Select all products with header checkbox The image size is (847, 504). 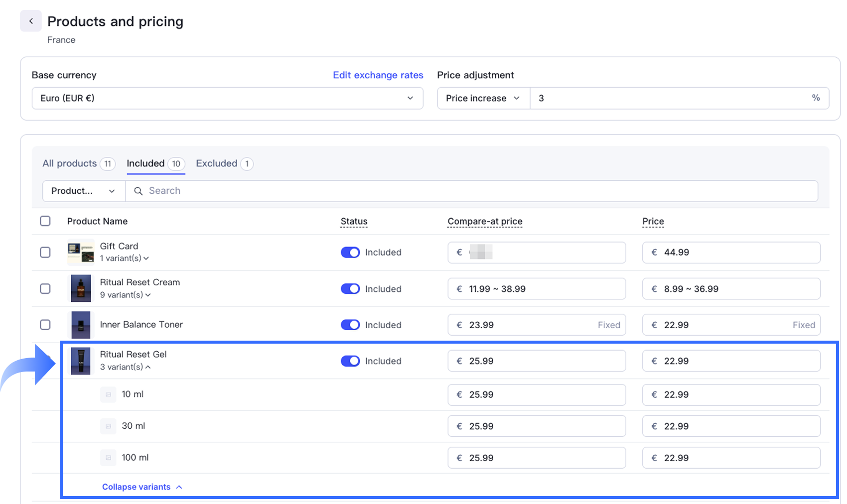click(45, 221)
